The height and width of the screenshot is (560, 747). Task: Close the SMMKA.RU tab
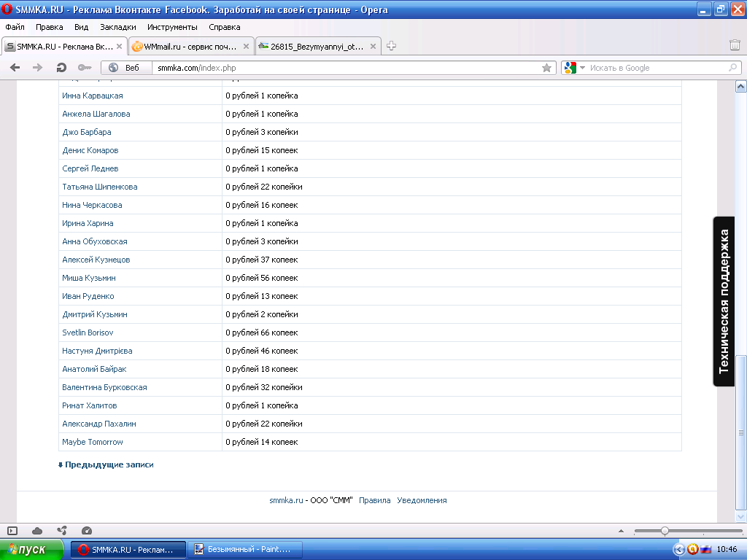tap(119, 46)
